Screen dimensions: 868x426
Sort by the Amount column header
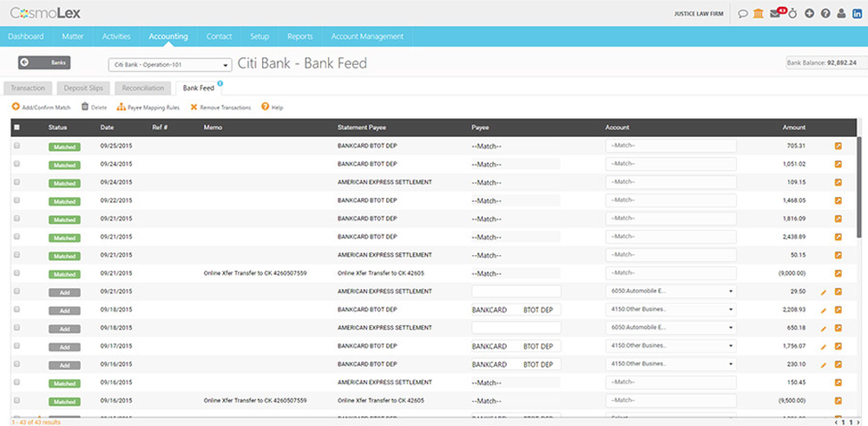click(x=793, y=128)
